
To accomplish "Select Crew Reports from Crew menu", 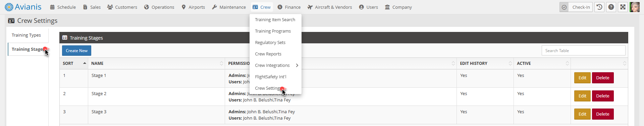I will pos(275,54).
